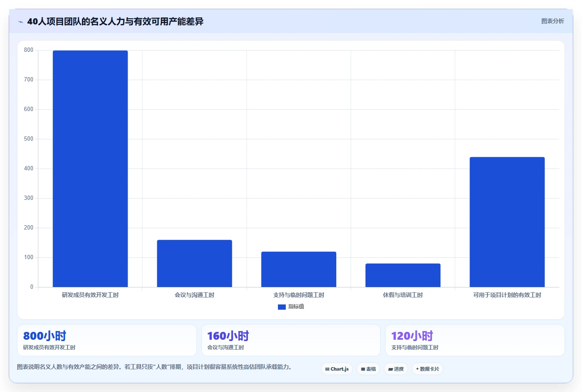582x392 pixels.
Task: Click the chart icon beside the title
Action: [x=20, y=22]
